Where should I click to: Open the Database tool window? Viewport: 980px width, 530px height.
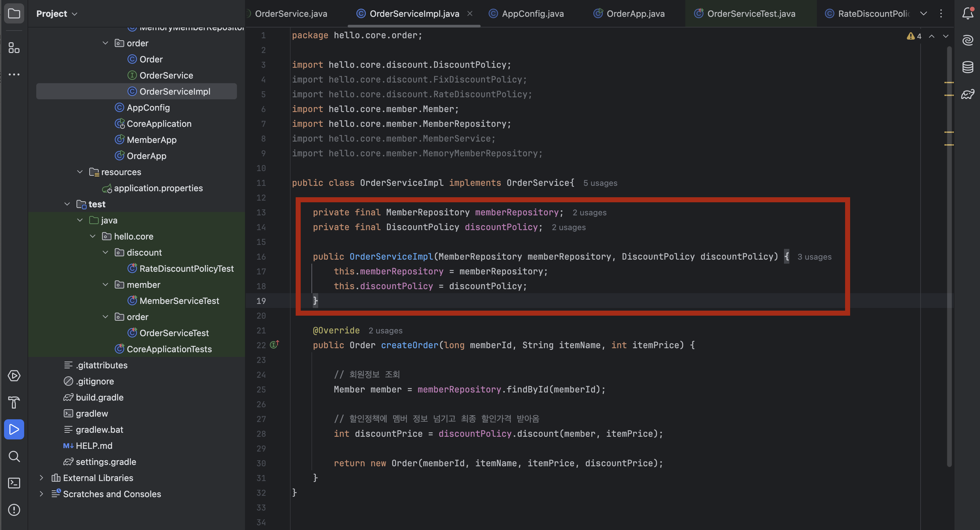point(968,67)
